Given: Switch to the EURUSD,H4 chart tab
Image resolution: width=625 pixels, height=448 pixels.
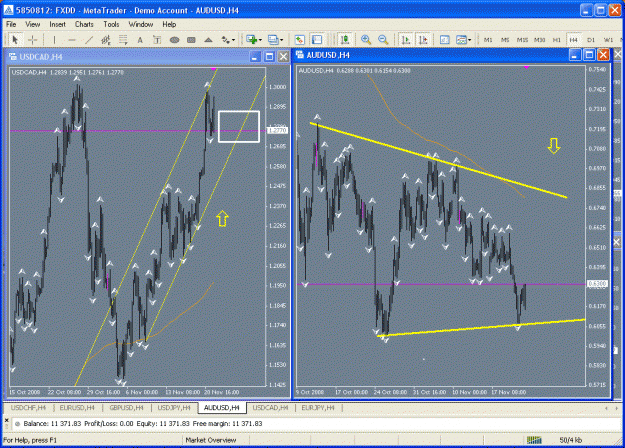Looking at the screenshot, I should pyautogui.click(x=77, y=408).
